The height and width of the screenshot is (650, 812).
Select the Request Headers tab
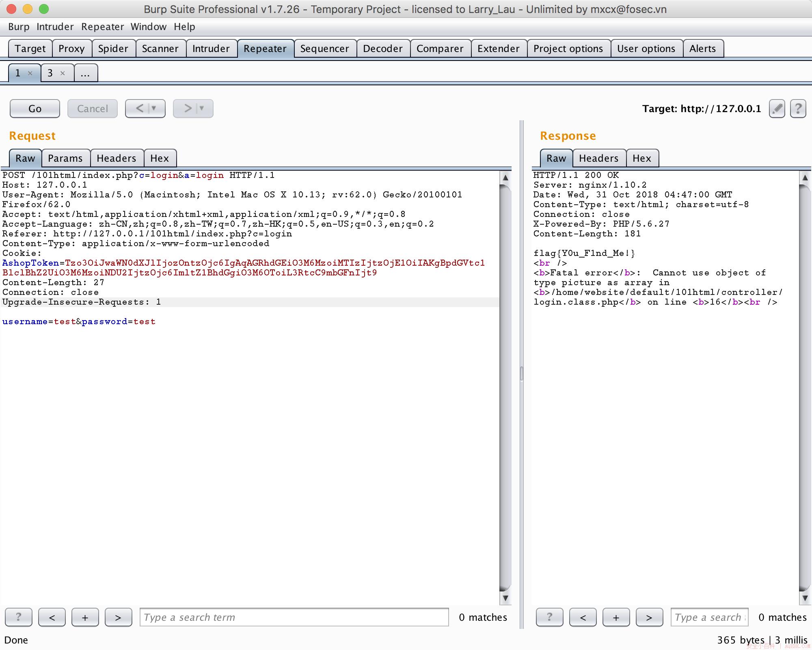(x=117, y=158)
